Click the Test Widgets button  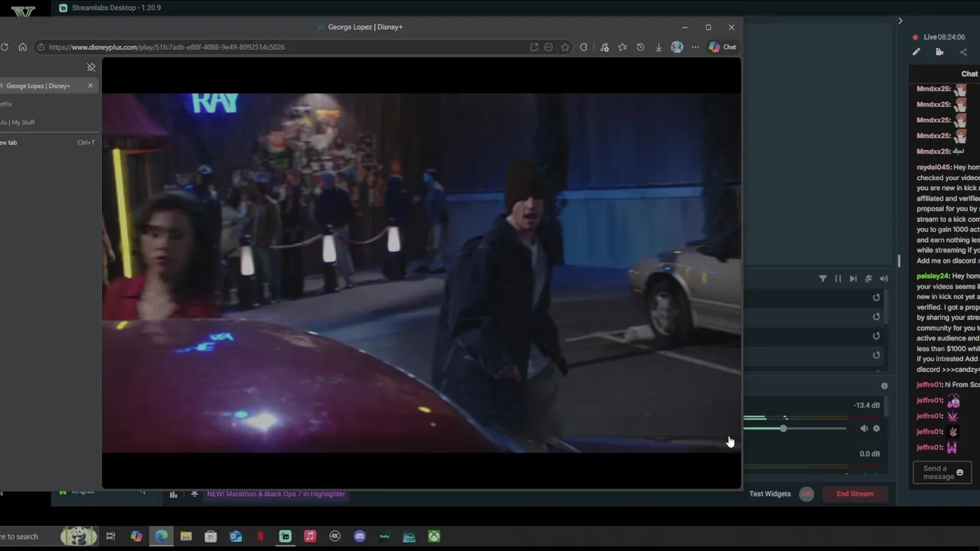coord(769,494)
